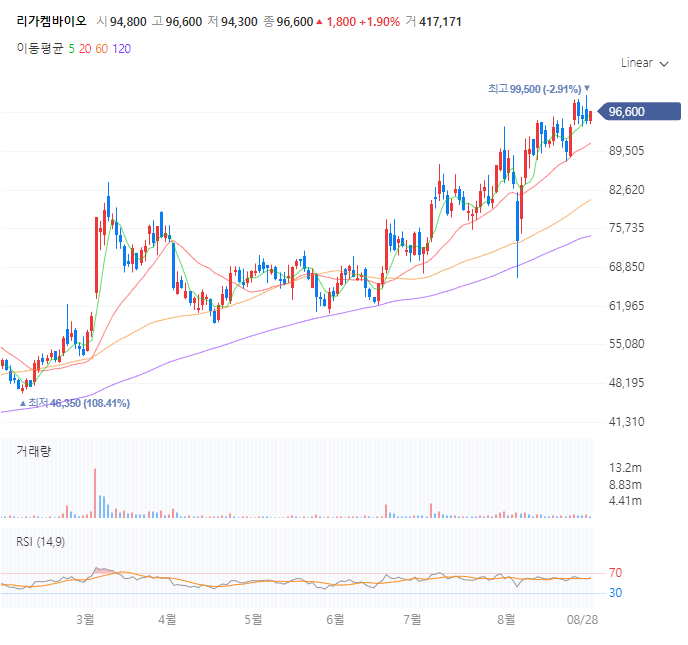
Task: Click the stock name 리가켐바이오
Action: click(x=51, y=21)
